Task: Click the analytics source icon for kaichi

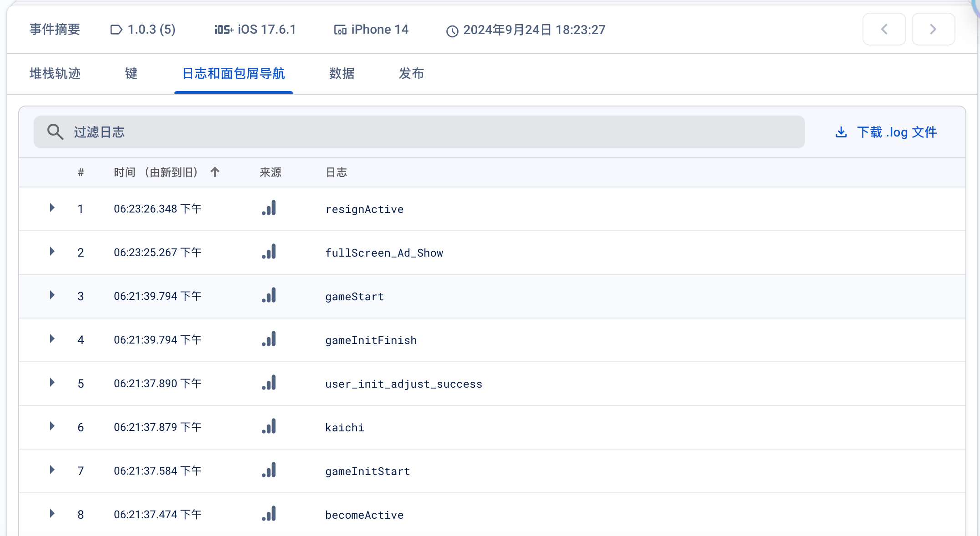Action: tap(269, 427)
